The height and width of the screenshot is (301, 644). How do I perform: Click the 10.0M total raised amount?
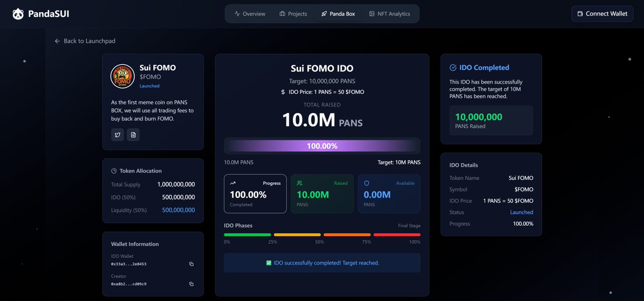click(309, 120)
